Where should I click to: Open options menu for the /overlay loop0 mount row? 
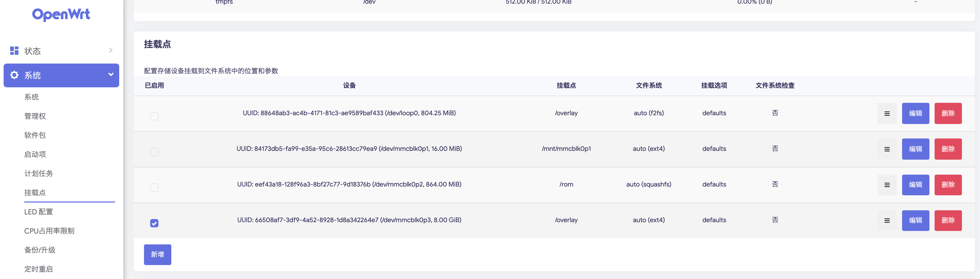(887, 113)
